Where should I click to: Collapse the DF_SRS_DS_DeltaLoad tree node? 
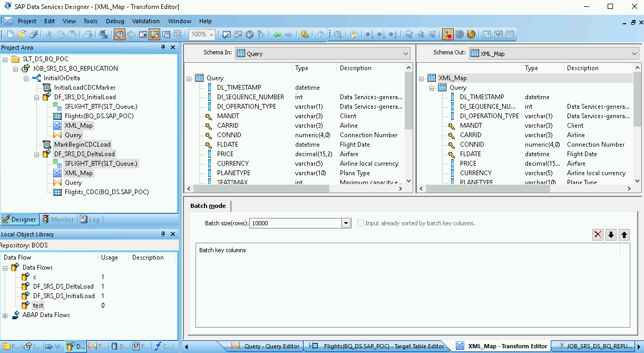pyautogui.click(x=36, y=154)
